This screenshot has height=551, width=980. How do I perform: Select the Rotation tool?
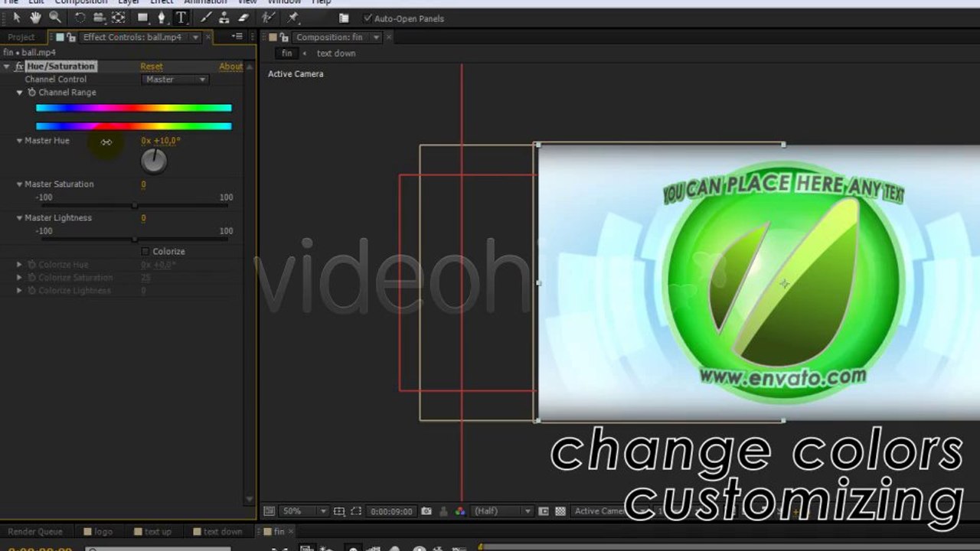tap(80, 18)
